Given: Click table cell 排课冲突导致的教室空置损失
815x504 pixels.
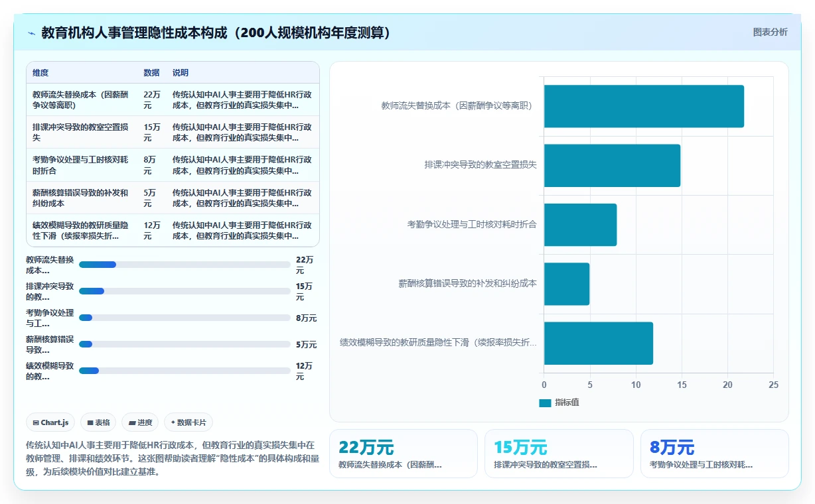Looking at the screenshot, I should pos(81,132).
